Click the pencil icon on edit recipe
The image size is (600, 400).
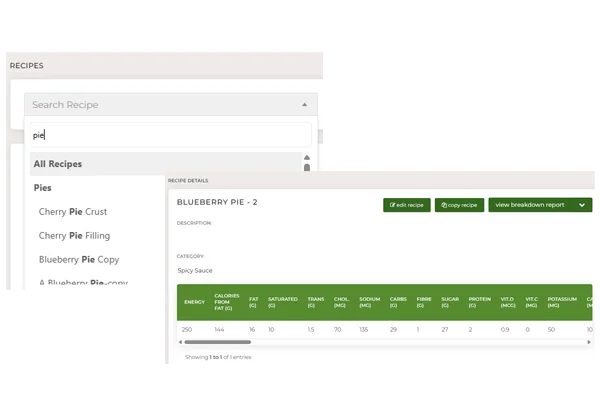tap(392, 205)
